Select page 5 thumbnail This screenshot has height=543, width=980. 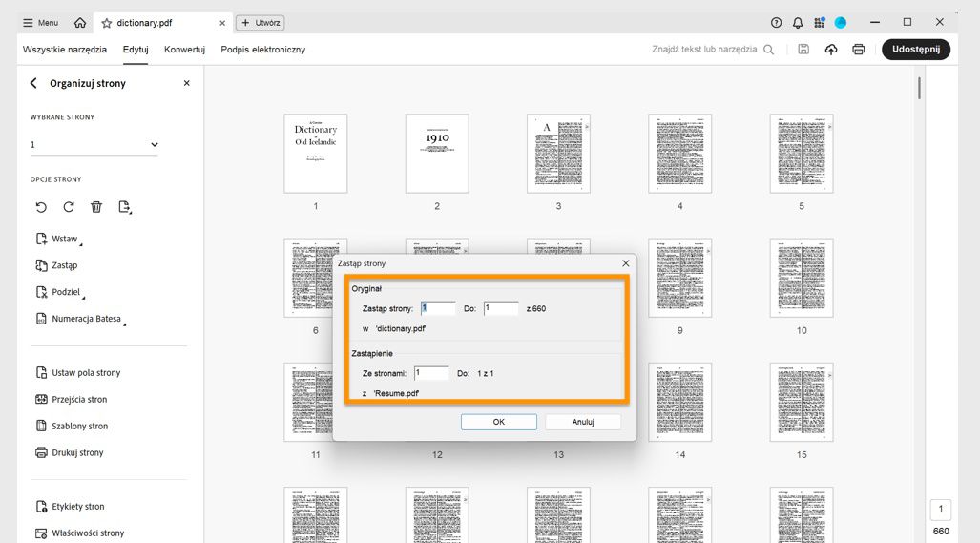click(x=802, y=153)
